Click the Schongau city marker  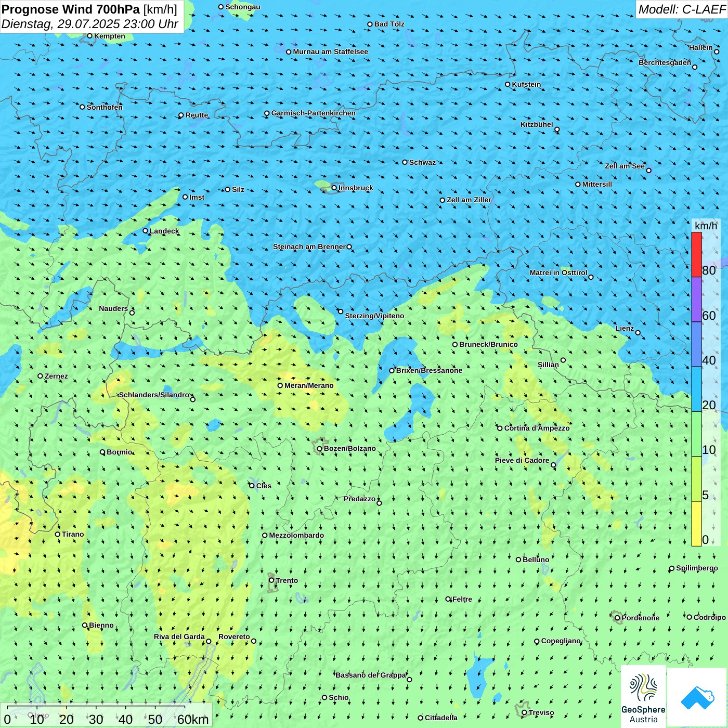(x=221, y=7)
